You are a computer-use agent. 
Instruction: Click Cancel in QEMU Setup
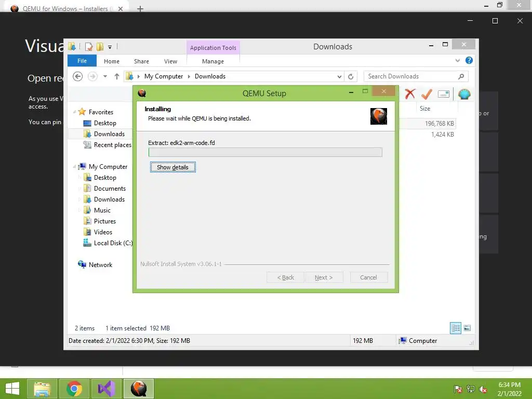pyautogui.click(x=368, y=277)
